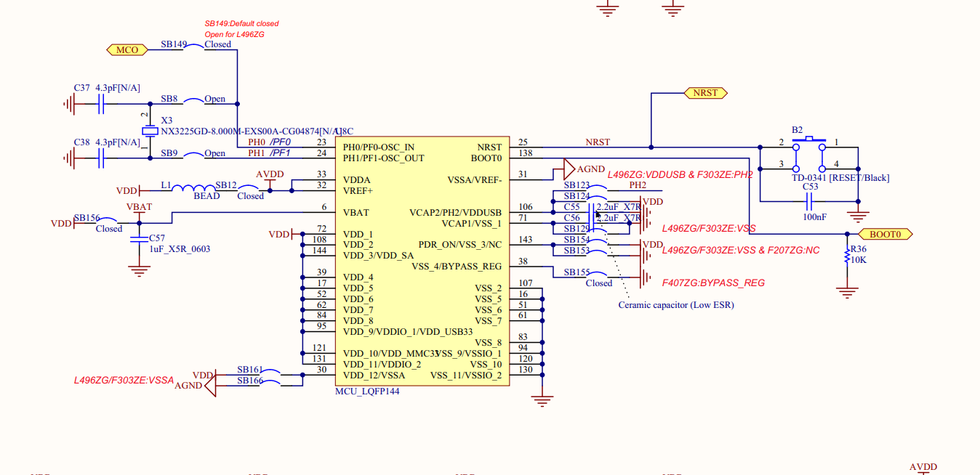Click the 'PDR_ON/VSS_3/NC' pin name
Image resolution: width=980 pixels, height=475 pixels.
460,245
